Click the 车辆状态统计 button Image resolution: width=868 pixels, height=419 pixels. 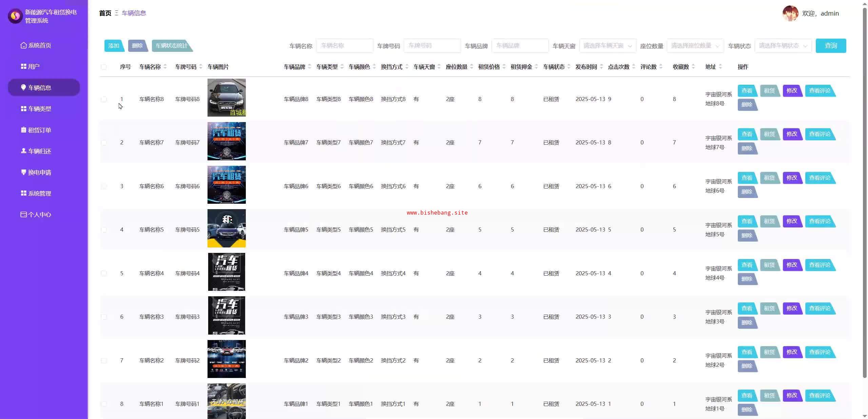(172, 46)
